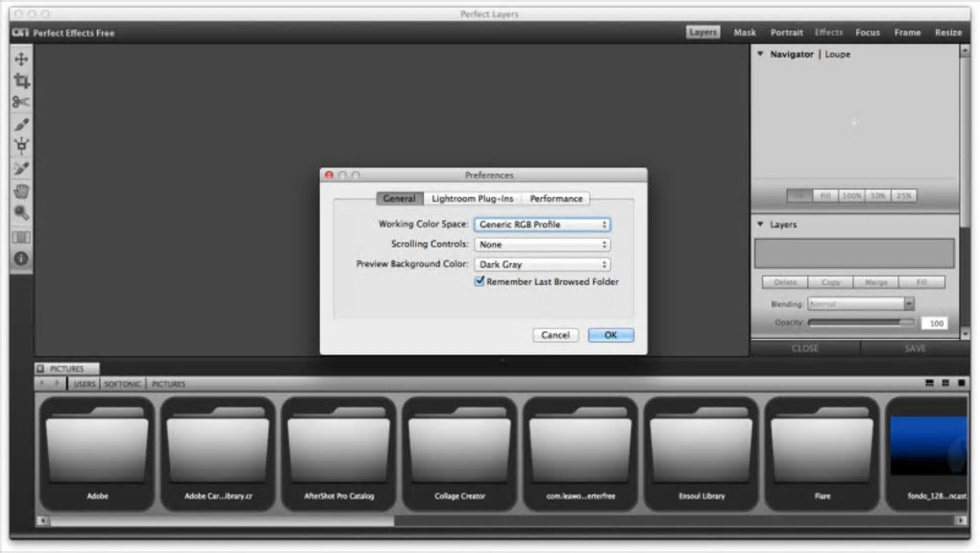Open the Focus module
Viewport: 980px width, 553px height.
[868, 32]
